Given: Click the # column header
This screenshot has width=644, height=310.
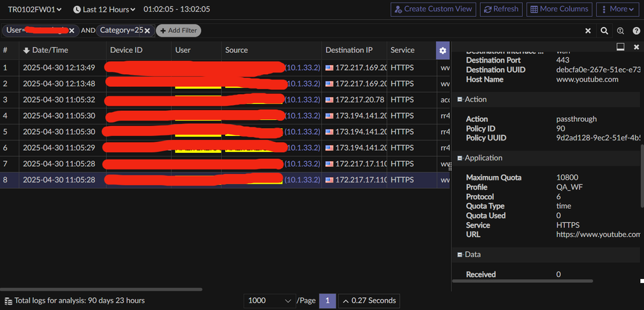Looking at the screenshot, I should [x=5, y=50].
